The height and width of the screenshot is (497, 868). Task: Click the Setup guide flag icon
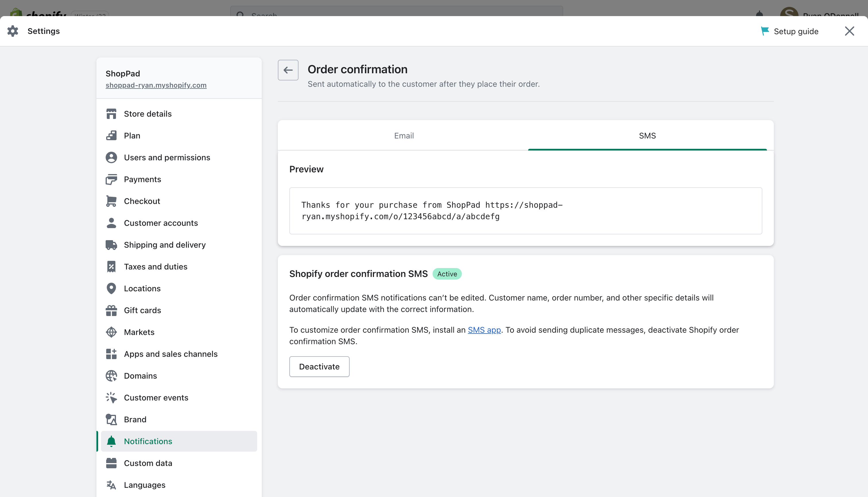pos(765,31)
